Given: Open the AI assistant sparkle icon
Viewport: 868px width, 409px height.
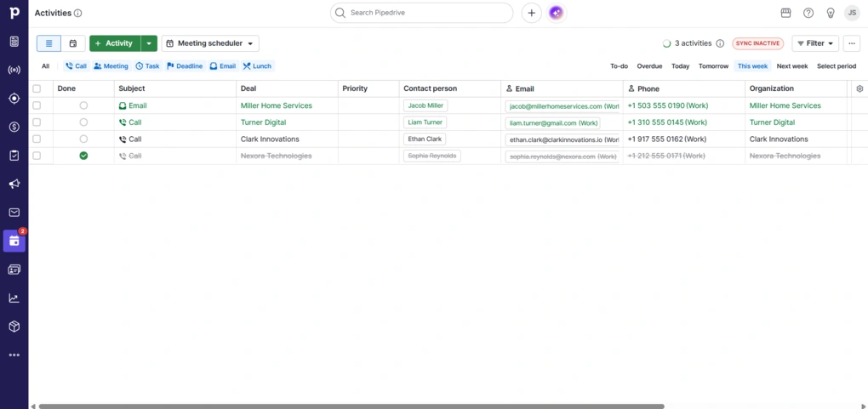Looking at the screenshot, I should tap(557, 13).
